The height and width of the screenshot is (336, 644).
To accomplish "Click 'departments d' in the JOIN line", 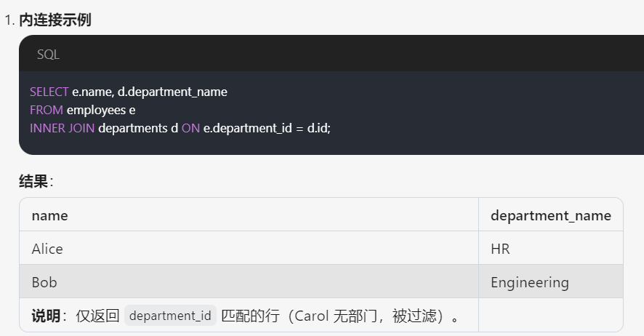I will point(138,128).
